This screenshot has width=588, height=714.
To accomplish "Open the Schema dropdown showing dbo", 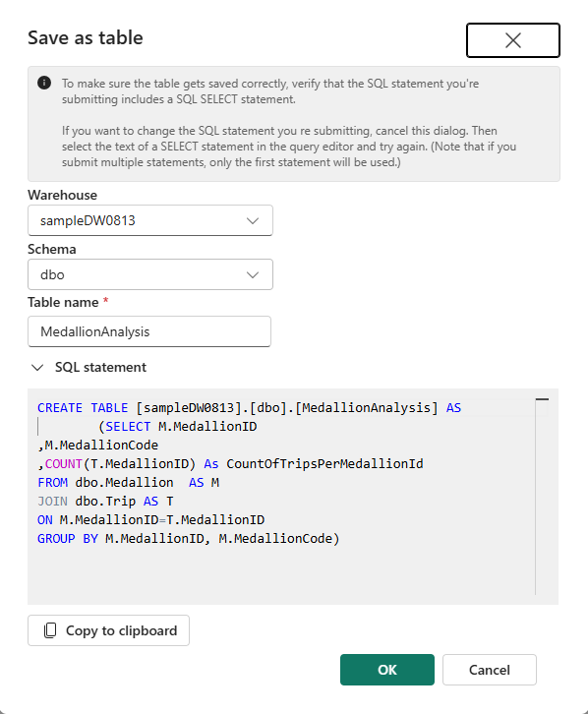I will click(x=150, y=274).
